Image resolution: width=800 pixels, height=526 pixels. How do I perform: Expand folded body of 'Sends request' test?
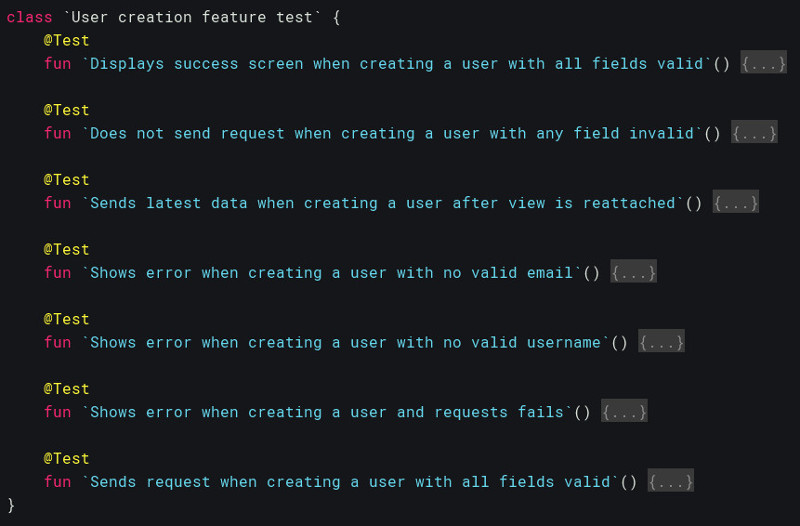670,482
